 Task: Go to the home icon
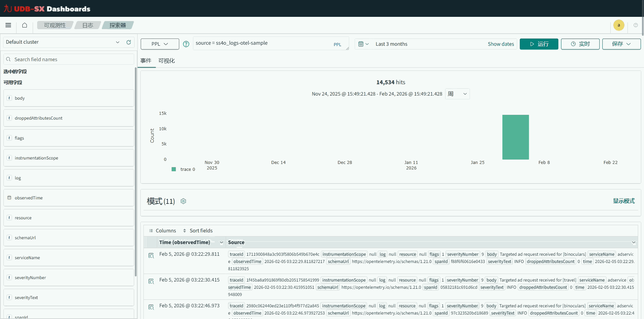pos(24,25)
